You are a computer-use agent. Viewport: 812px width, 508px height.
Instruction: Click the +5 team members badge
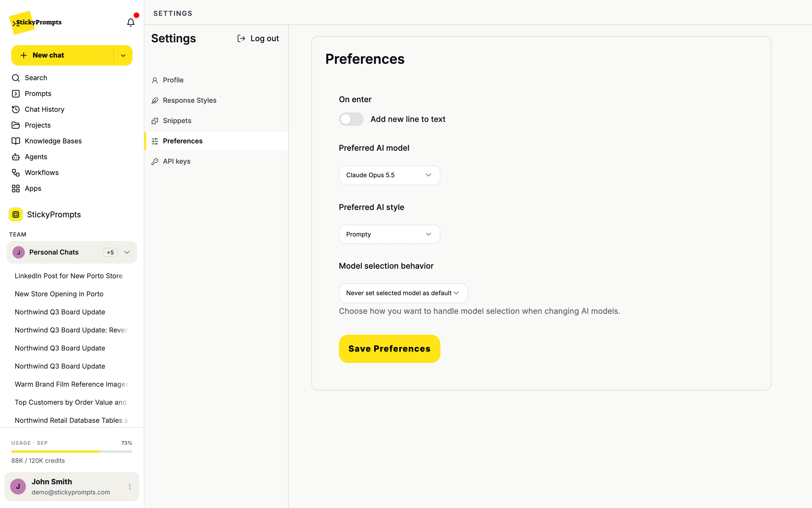tap(110, 252)
